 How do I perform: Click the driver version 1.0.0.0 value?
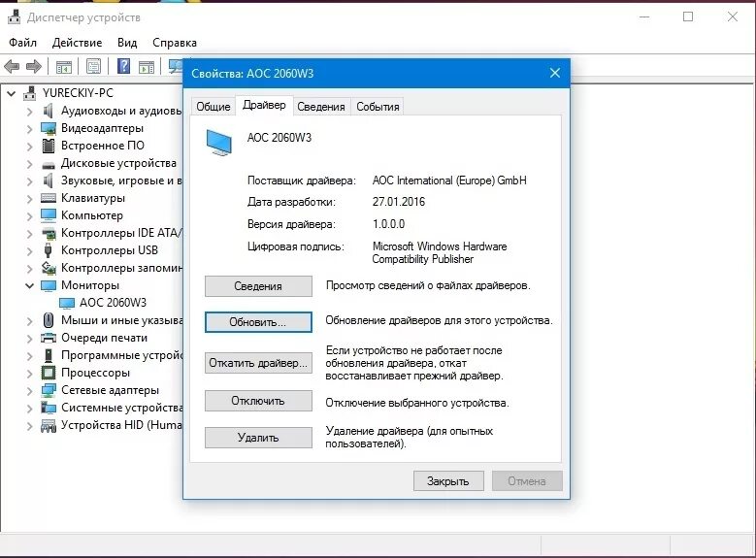pos(388,224)
